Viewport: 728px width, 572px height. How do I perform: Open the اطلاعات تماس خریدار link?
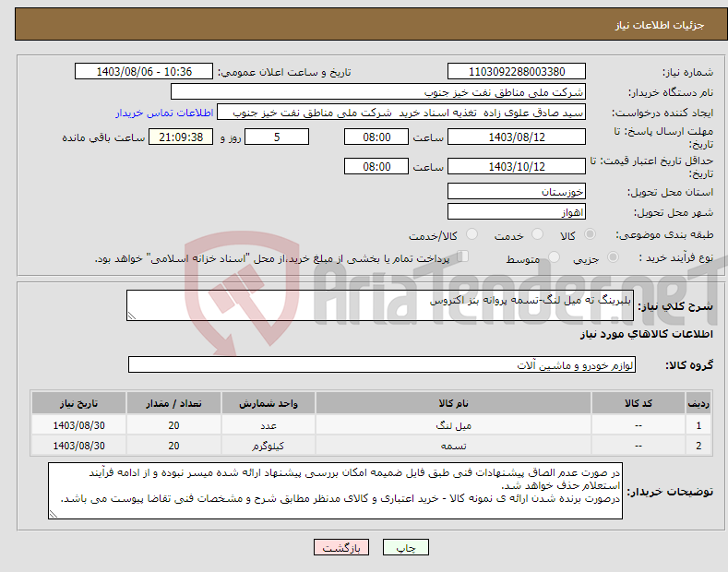tap(164, 113)
